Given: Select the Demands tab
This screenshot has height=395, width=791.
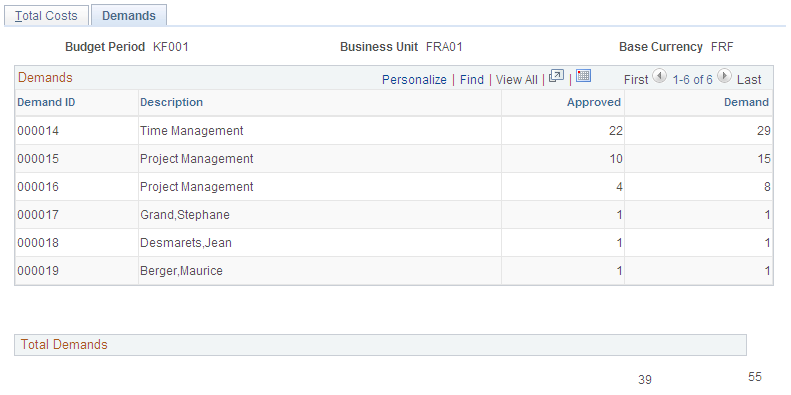Looking at the screenshot, I should [129, 16].
